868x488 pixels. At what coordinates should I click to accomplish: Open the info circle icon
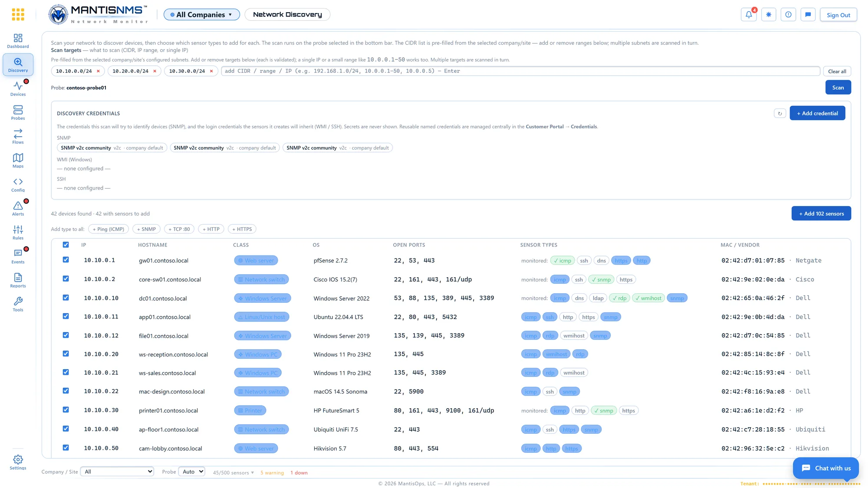(788, 14)
